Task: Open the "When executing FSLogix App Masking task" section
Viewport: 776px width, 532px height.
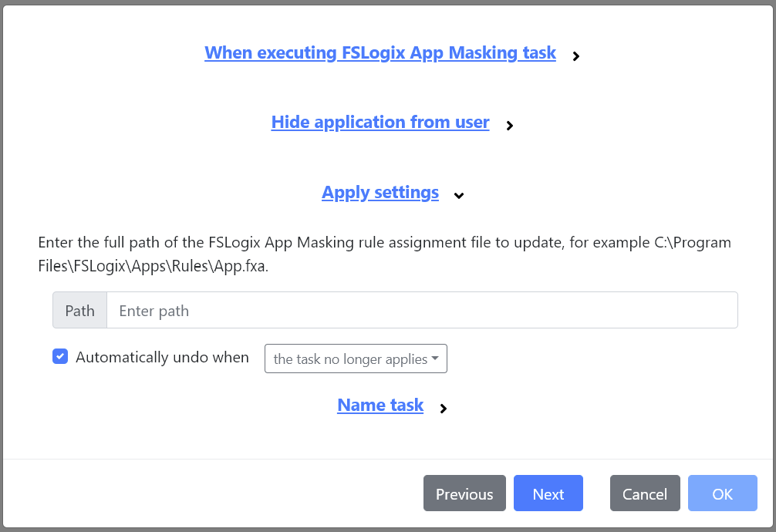Action: [x=380, y=52]
